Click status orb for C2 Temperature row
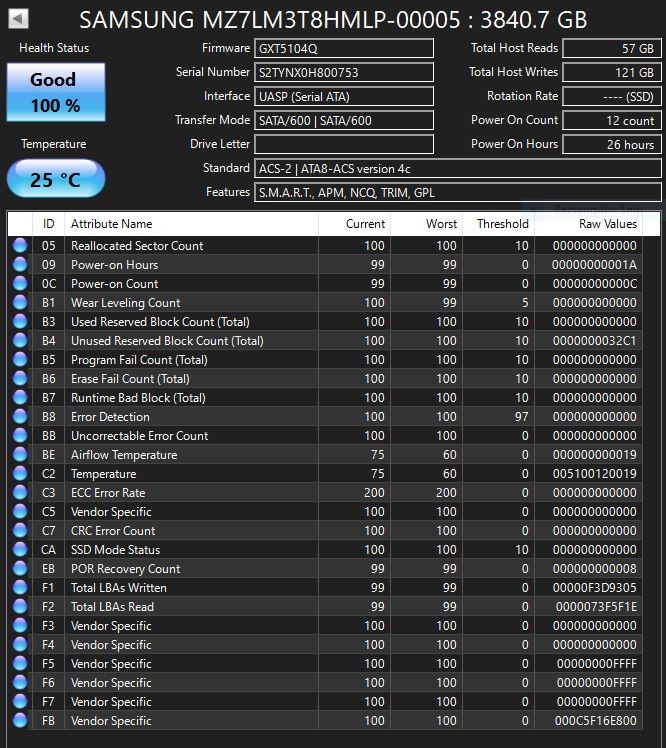This screenshot has width=666, height=748. [x=20, y=473]
